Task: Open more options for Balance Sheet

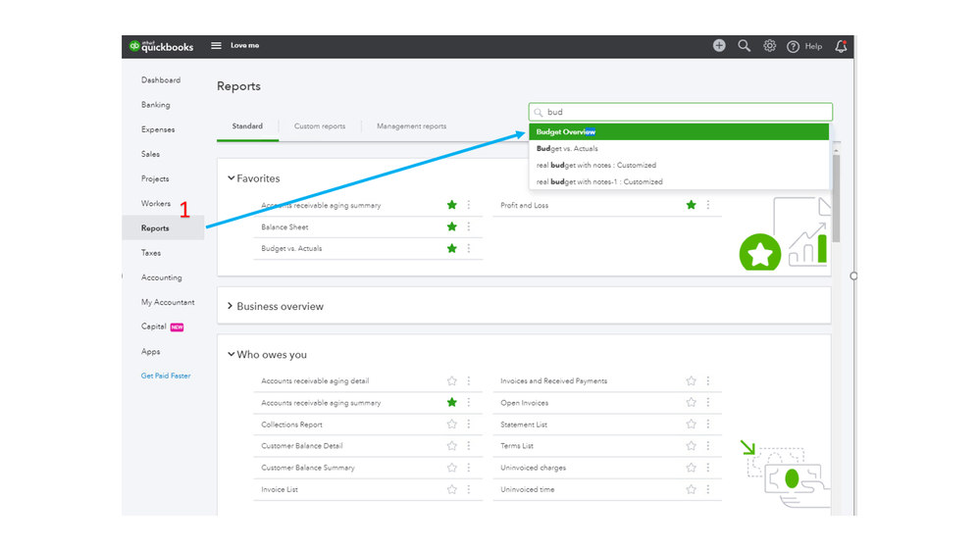Action: coord(469,226)
